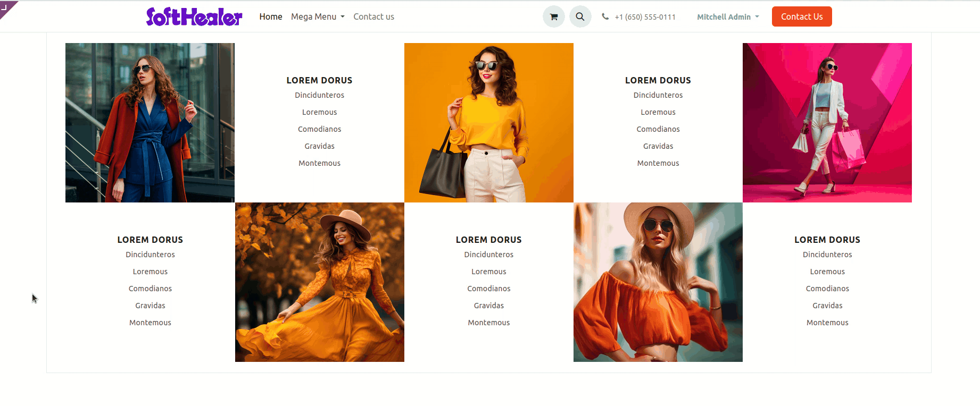Expand the Mega Menu dropdown
Image resolution: width=980 pixels, height=406 pixels.
click(x=318, y=16)
